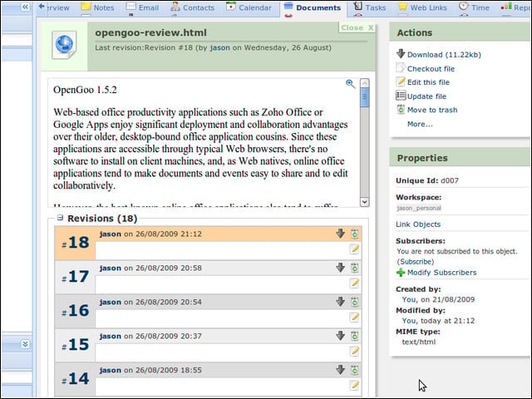Image resolution: width=532 pixels, height=399 pixels.
Task: Switch to the Contacts tab
Action: 193,7
